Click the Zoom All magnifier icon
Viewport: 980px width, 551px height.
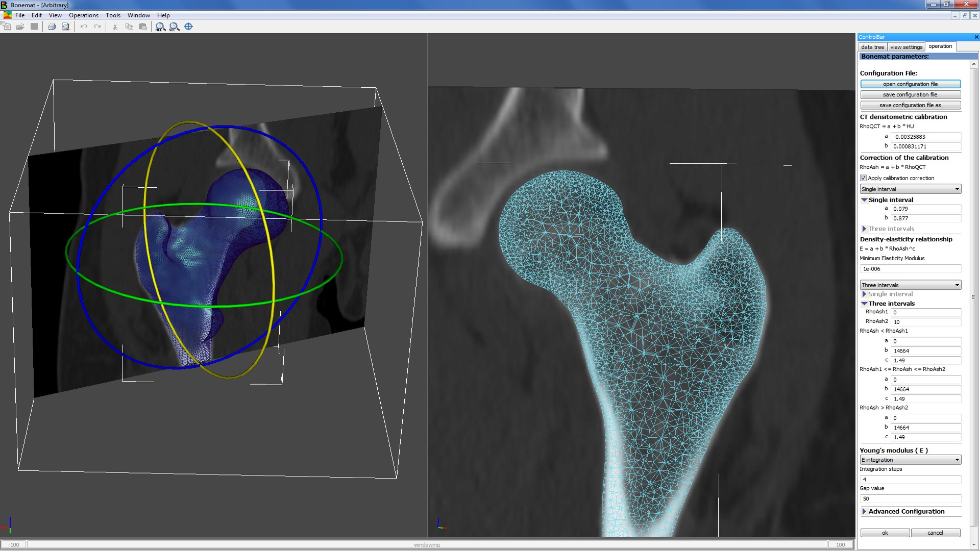[160, 27]
